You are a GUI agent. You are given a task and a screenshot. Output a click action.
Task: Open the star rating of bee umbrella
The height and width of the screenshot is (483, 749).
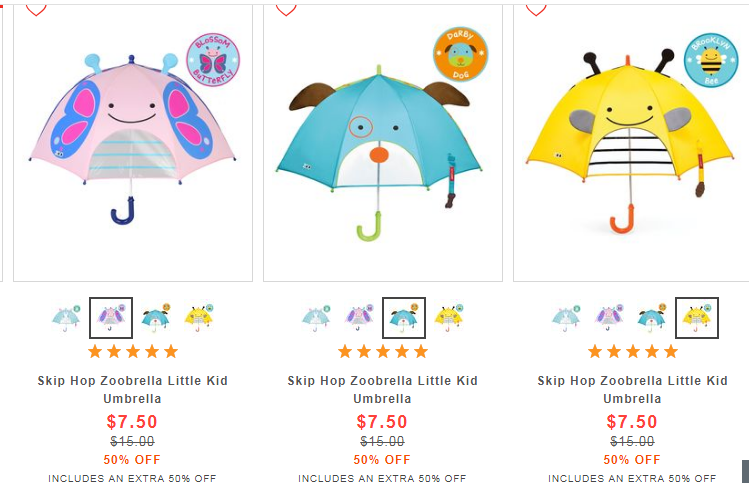[632, 352]
